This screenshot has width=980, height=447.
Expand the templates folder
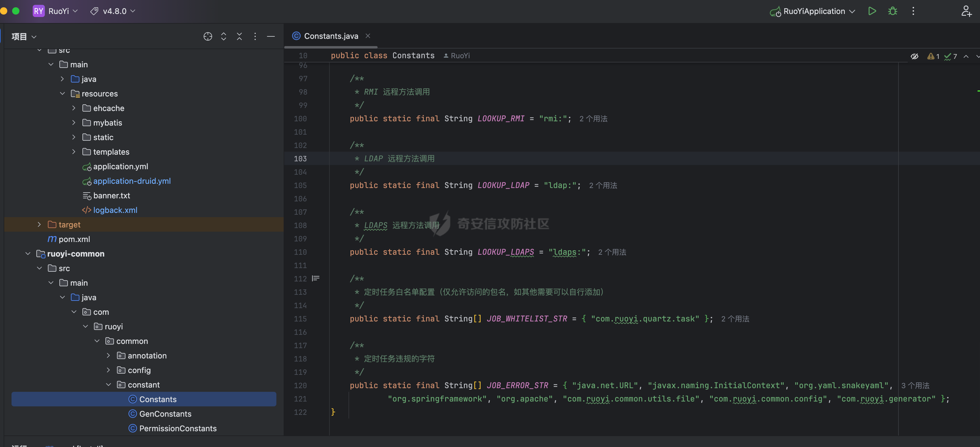74,152
